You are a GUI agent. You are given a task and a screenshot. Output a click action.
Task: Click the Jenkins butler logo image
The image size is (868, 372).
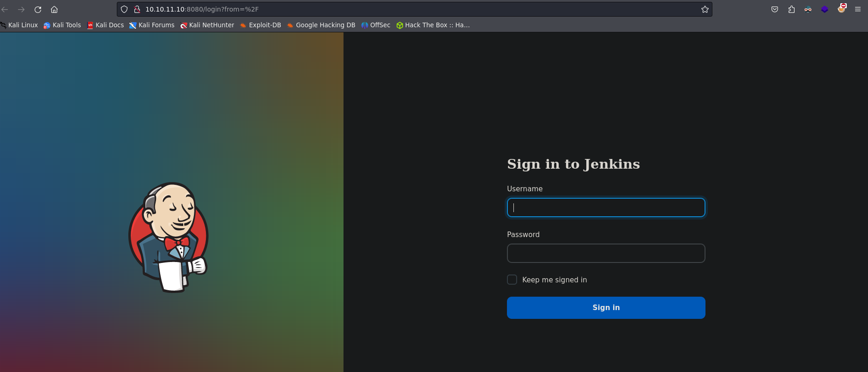169,237
